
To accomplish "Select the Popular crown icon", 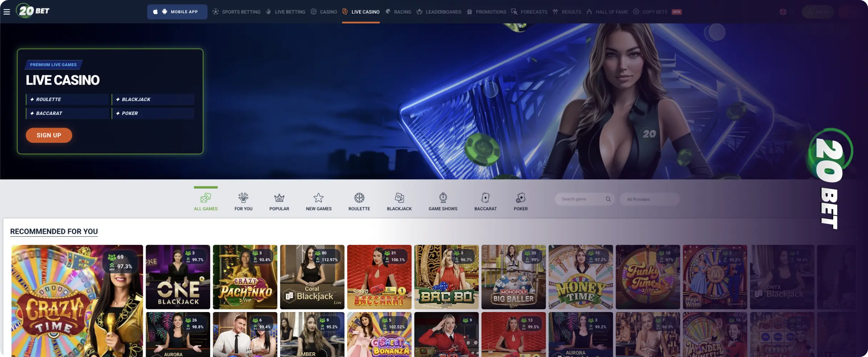I will pyautogui.click(x=279, y=198).
